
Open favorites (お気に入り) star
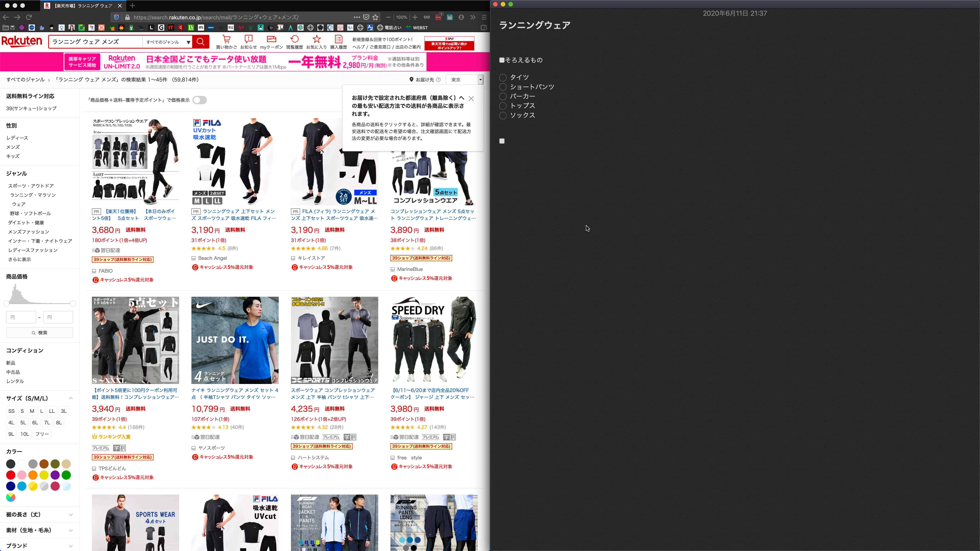pos(317,42)
